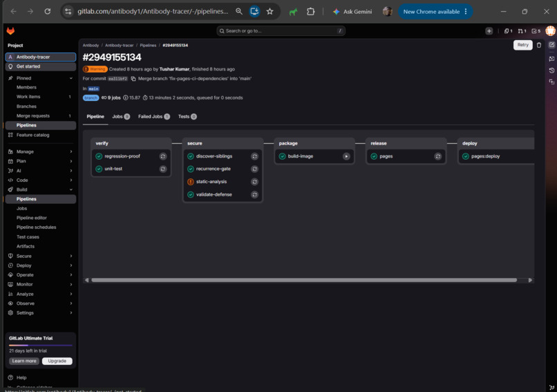Open to-do list counter icon
The height and width of the screenshot is (392, 557).
536,31
